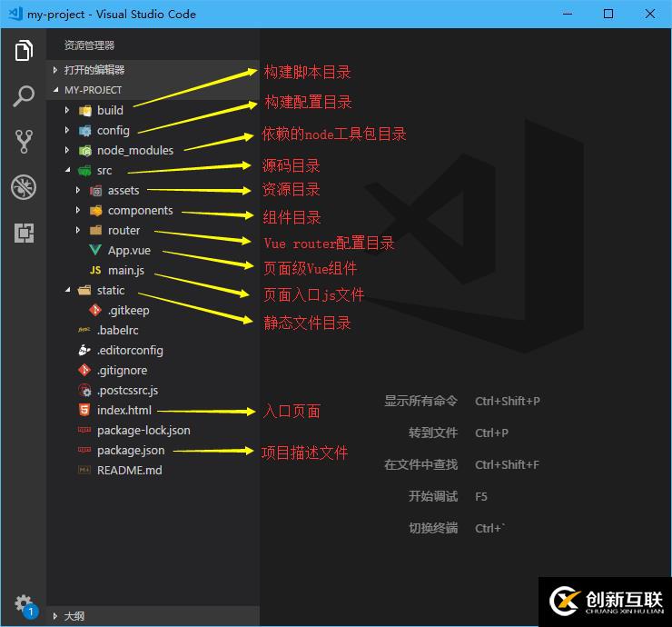Viewport: 672px width, 627px height.
Task: Click the 在文件中查找 shortcut hint
Action: coord(420,464)
